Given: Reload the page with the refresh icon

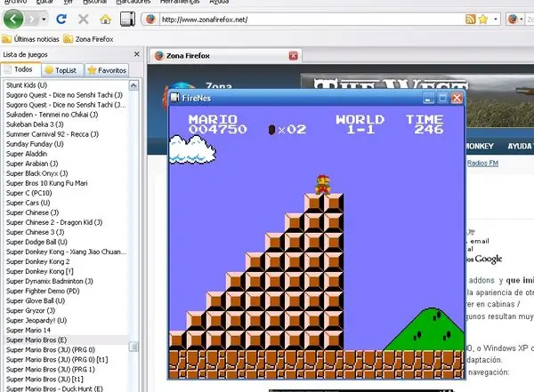Looking at the screenshot, I should pyautogui.click(x=61, y=19).
